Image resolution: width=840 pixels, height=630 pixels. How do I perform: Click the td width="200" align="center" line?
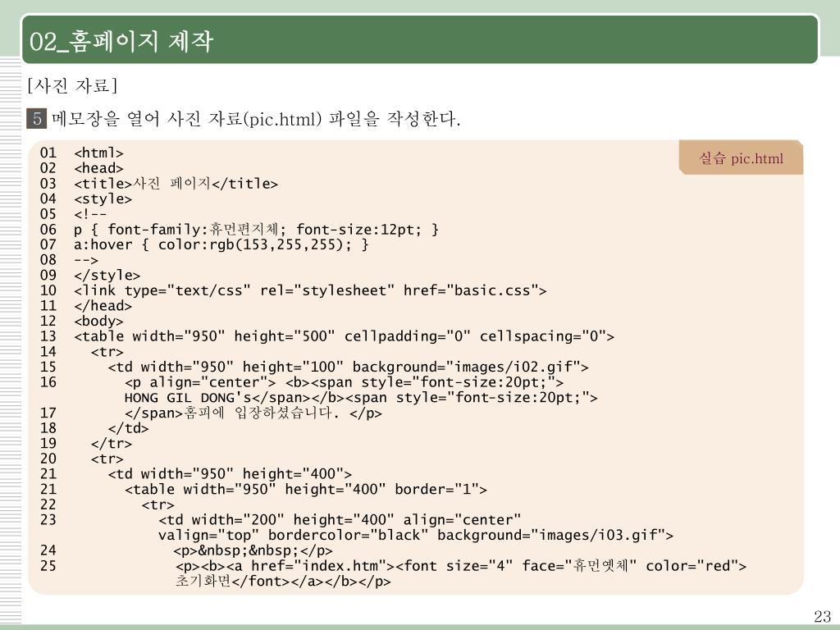340,519
